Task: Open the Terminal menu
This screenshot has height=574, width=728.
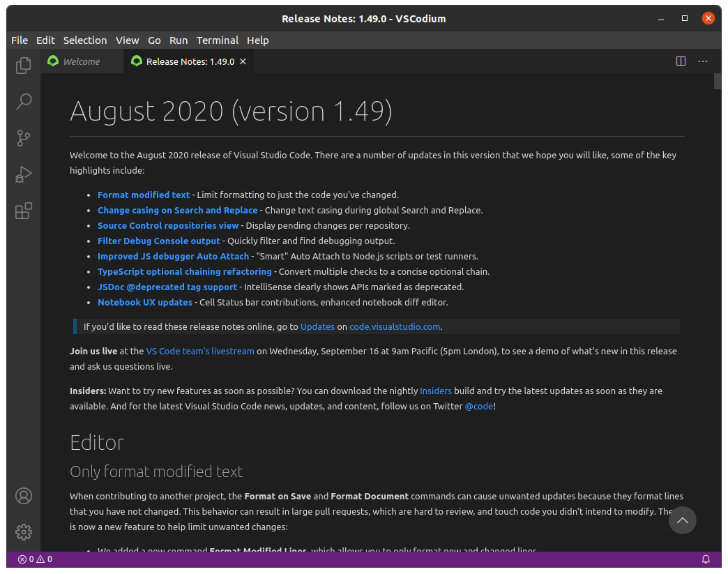Action: click(x=217, y=40)
